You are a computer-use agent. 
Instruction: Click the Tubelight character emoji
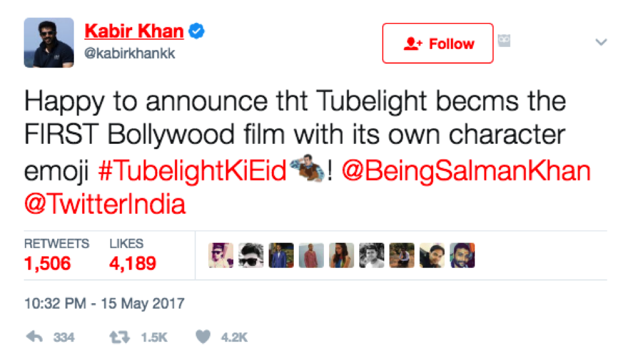point(308,168)
